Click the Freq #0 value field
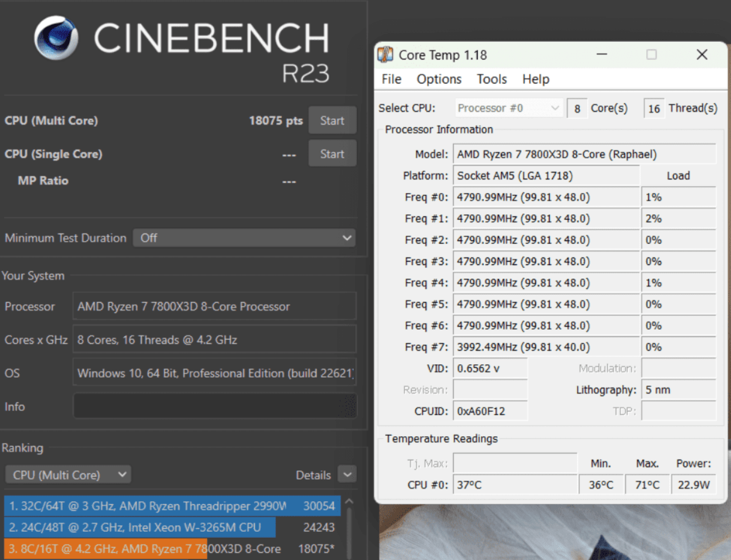This screenshot has height=560, width=731. [546, 197]
